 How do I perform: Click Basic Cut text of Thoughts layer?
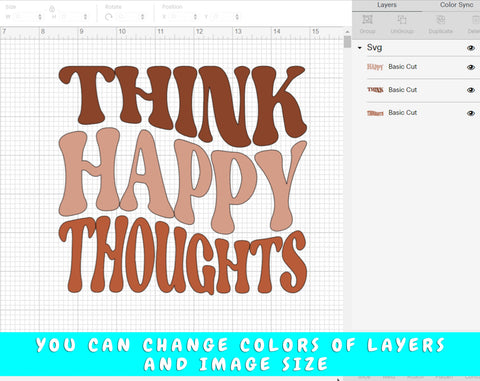click(x=403, y=113)
